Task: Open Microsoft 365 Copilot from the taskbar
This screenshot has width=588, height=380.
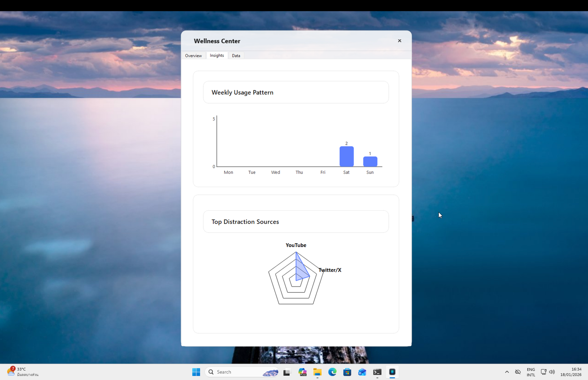Action: coord(302,372)
